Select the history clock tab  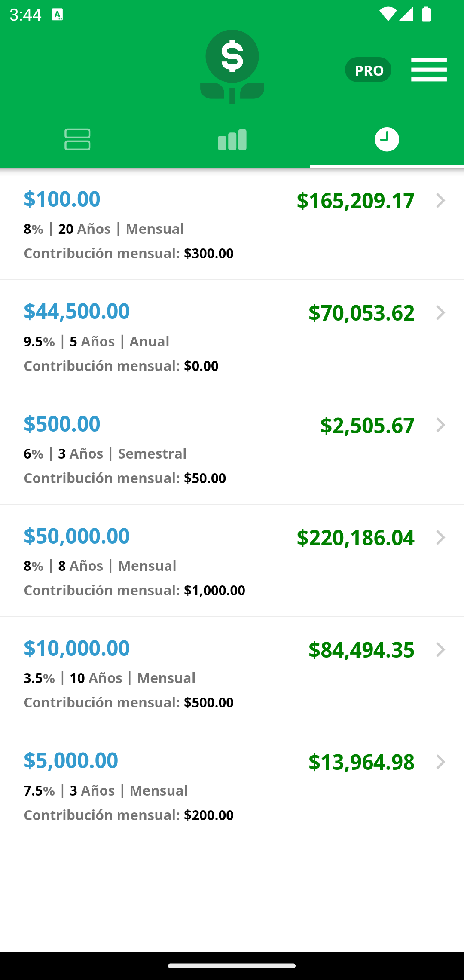point(387,139)
